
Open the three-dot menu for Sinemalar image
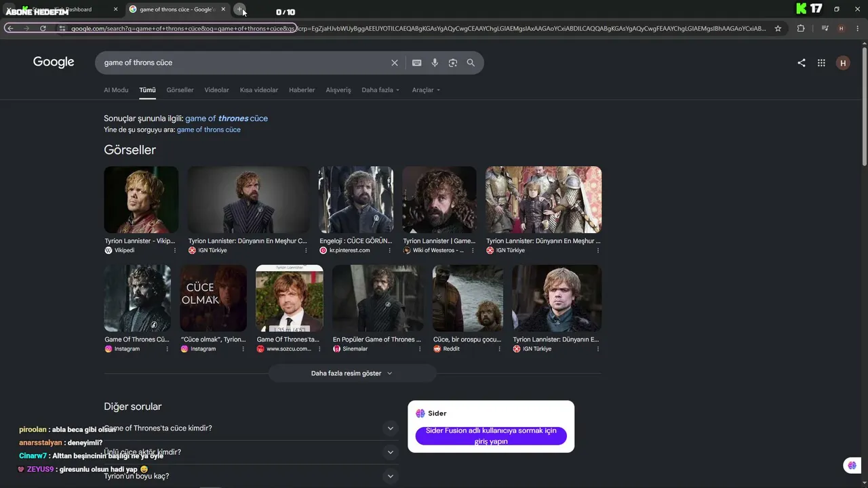420,348
